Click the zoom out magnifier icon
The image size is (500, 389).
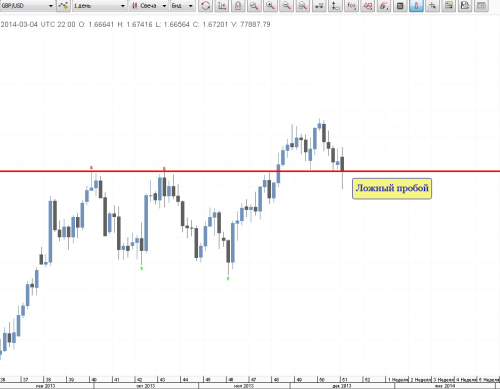287,6
